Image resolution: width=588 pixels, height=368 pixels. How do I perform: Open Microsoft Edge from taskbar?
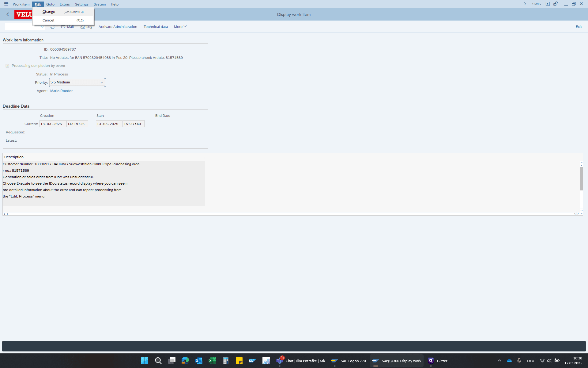pyautogui.click(x=185, y=361)
